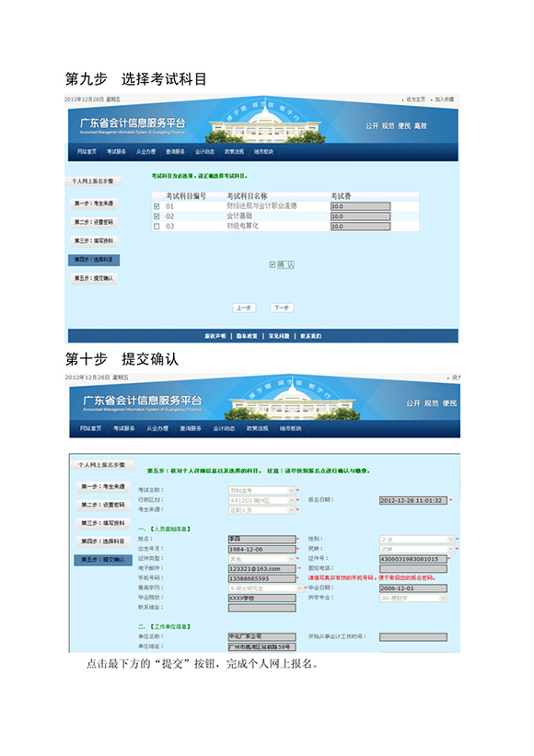Select the highlighted 第五步:提交确认 step in the lower sidebar
This screenshot has width=534, height=756.
pyautogui.click(x=102, y=560)
